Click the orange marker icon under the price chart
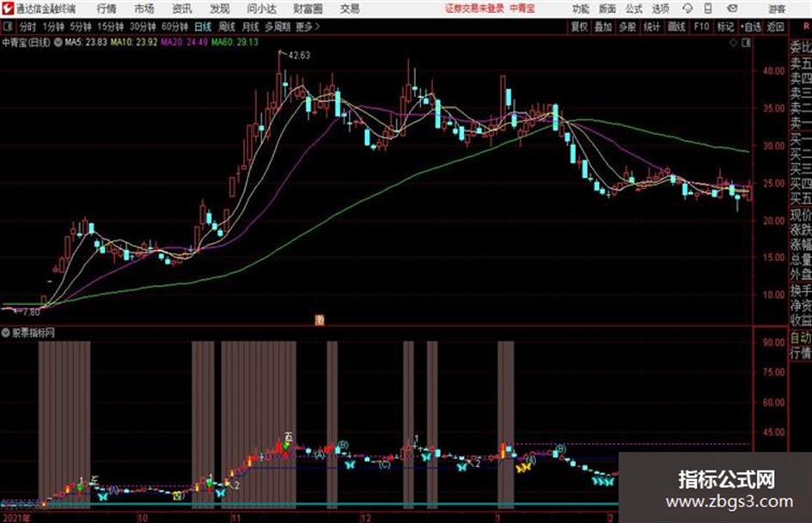 click(320, 320)
